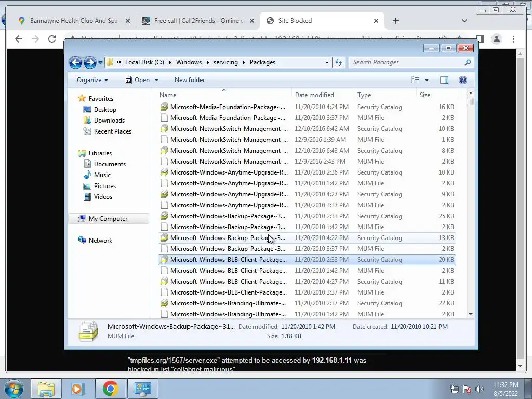The width and height of the screenshot is (532, 399).
Task: Open Chrome from the taskbar
Action: [110, 389]
